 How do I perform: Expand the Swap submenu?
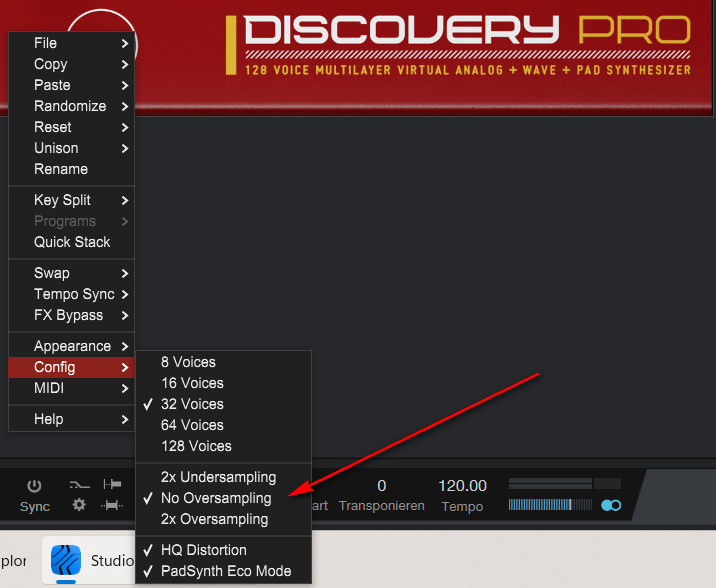click(72, 273)
